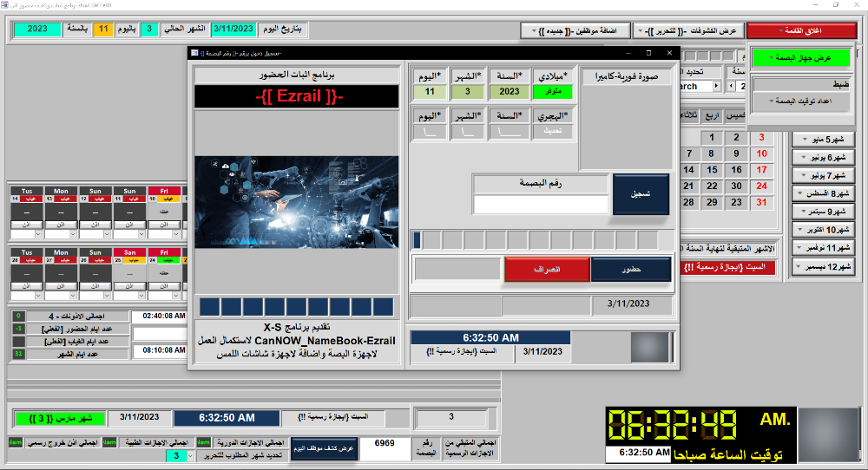Expand the dropdown under Tus 14
This screenshot has width=868, height=470.
[x=38, y=234]
